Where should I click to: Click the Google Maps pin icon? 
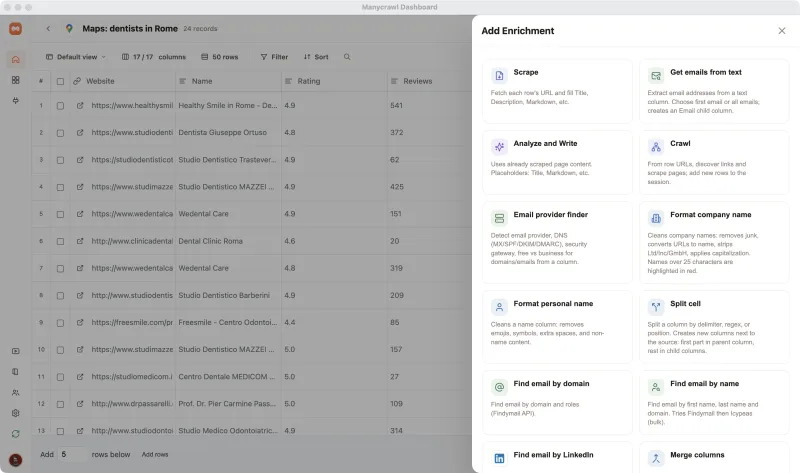[x=69, y=29]
